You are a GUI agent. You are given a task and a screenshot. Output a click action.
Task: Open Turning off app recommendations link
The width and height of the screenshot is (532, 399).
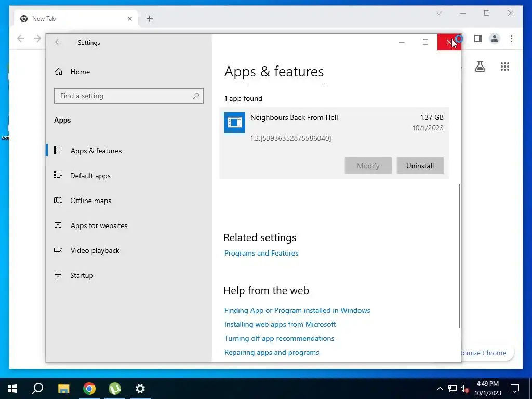pos(279,338)
